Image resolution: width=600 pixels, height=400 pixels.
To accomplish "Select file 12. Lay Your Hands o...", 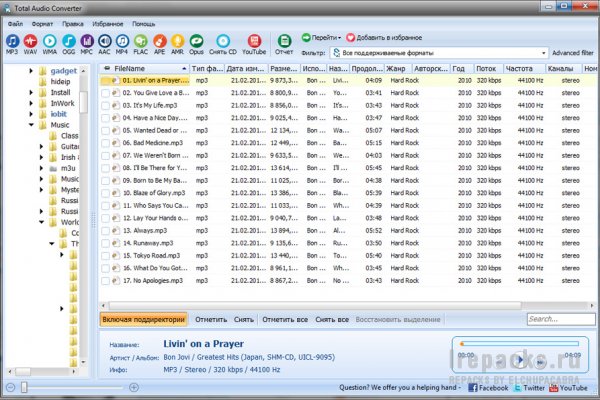I will click(155, 218).
